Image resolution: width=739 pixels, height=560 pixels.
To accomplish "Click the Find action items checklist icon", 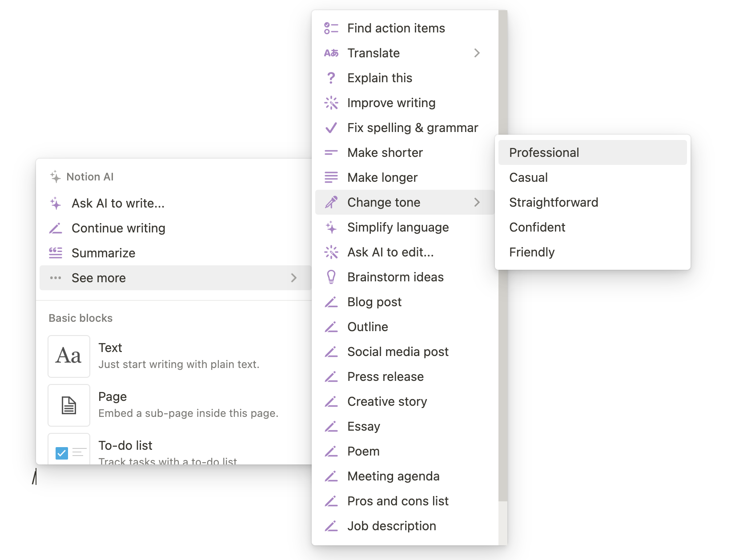I will (331, 28).
